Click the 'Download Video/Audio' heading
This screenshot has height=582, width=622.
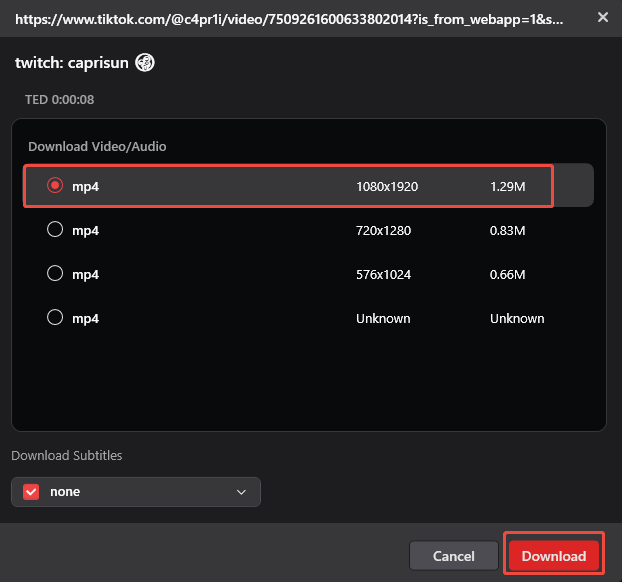pos(97,146)
